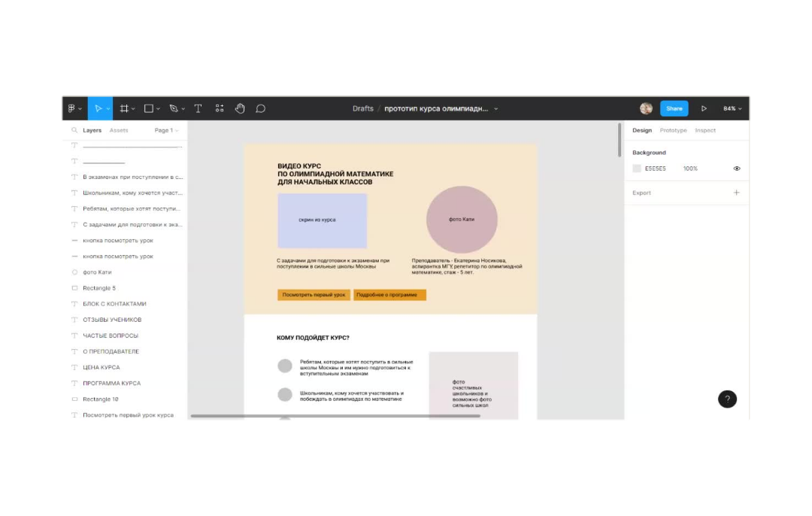Activate the Hand tool

point(240,108)
